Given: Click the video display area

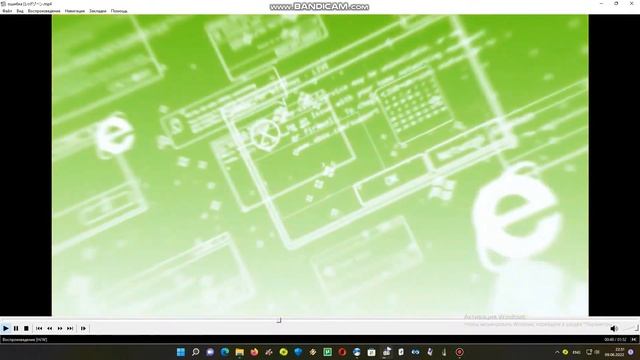Looking at the screenshot, I should coord(320,165).
